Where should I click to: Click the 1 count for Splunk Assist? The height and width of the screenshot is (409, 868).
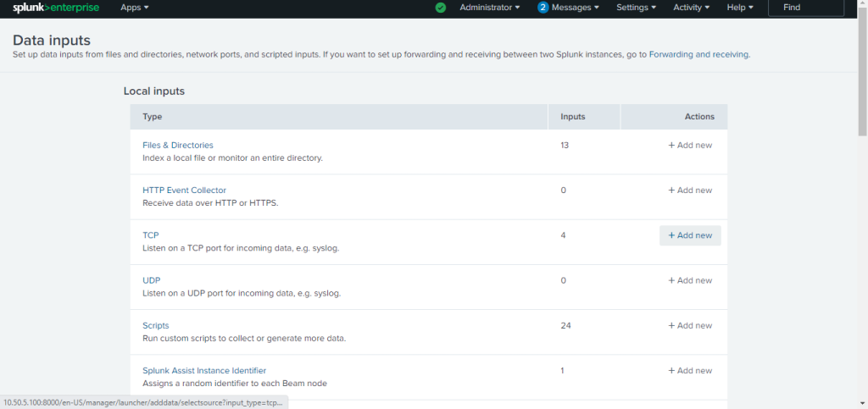(x=563, y=370)
